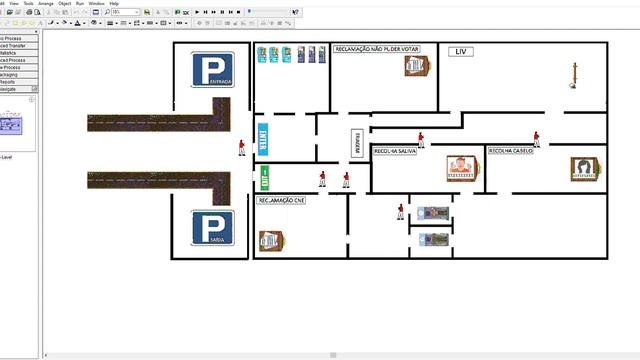Screen dimensions: 640x360
Task: Open the Tools menu
Action: click(x=29, y=3)
